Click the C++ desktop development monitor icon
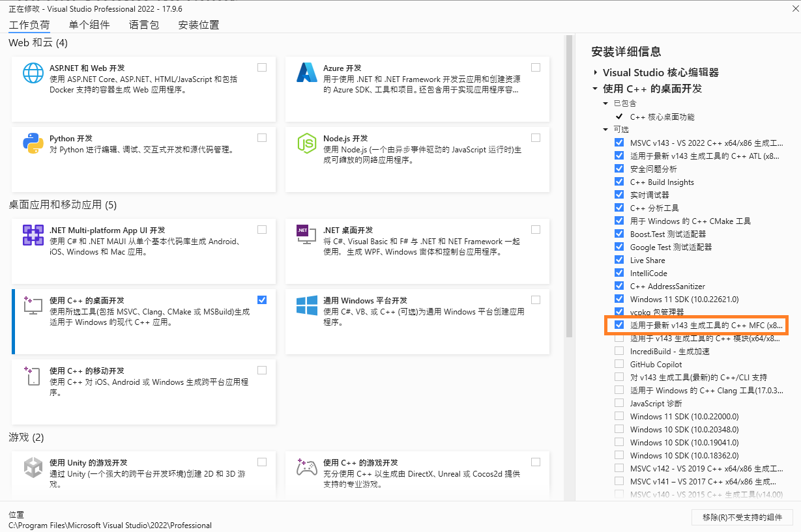 pos(33,305)
